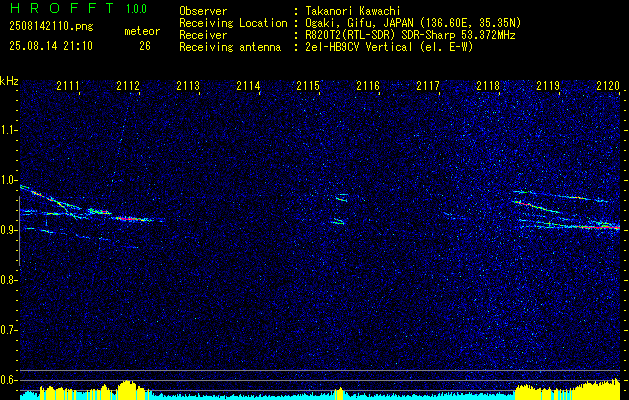Click the meteor count 26
This screenshot has width=629, height=400.
click(x=145, y=46)
